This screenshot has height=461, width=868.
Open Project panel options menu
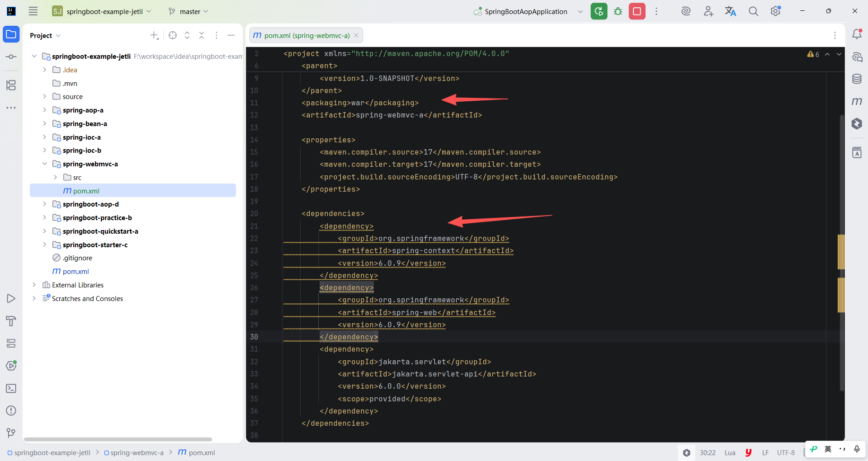[x=217, y=35]
